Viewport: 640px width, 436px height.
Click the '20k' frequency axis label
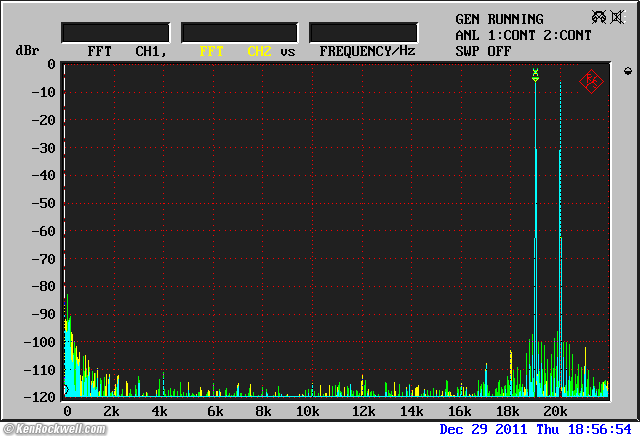click(556, 411)
